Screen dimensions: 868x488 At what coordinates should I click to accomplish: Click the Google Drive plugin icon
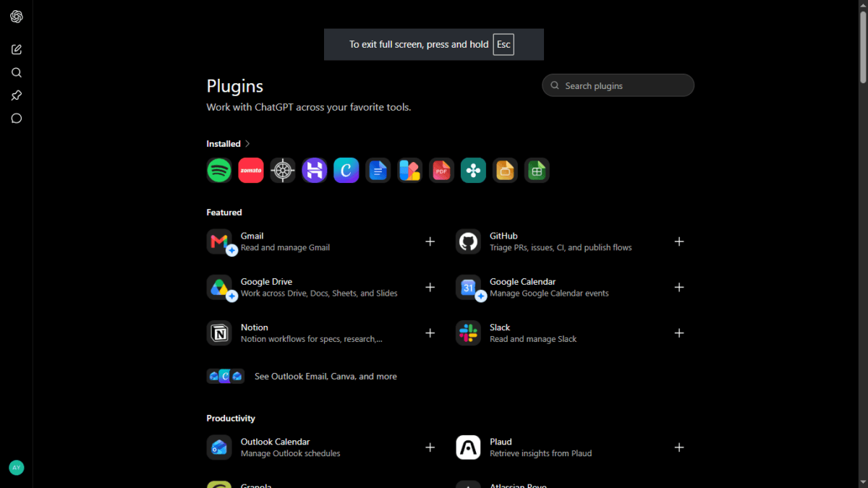tap(219, 287)
